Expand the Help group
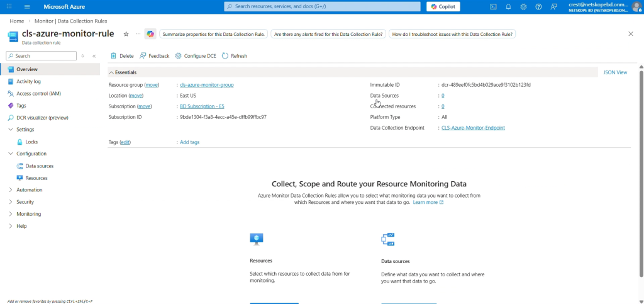Viewport: 644px width, 304px height. pyautogui.click(x=11, y=226)
